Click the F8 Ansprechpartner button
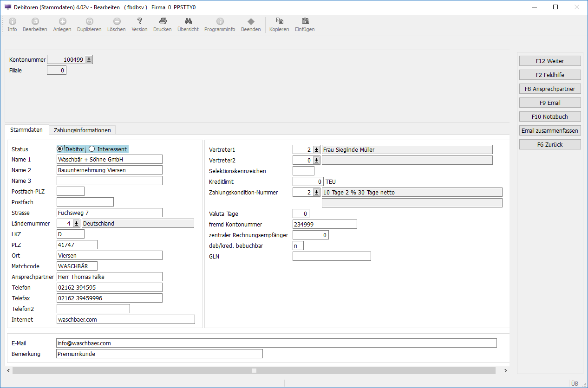588x388 pixels. (x=549, y=89)
